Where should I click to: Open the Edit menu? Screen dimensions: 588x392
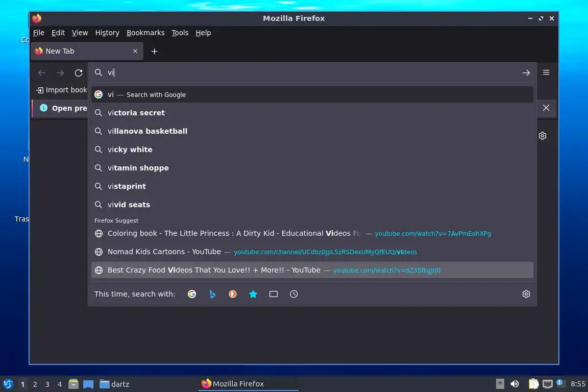[58, 33]
